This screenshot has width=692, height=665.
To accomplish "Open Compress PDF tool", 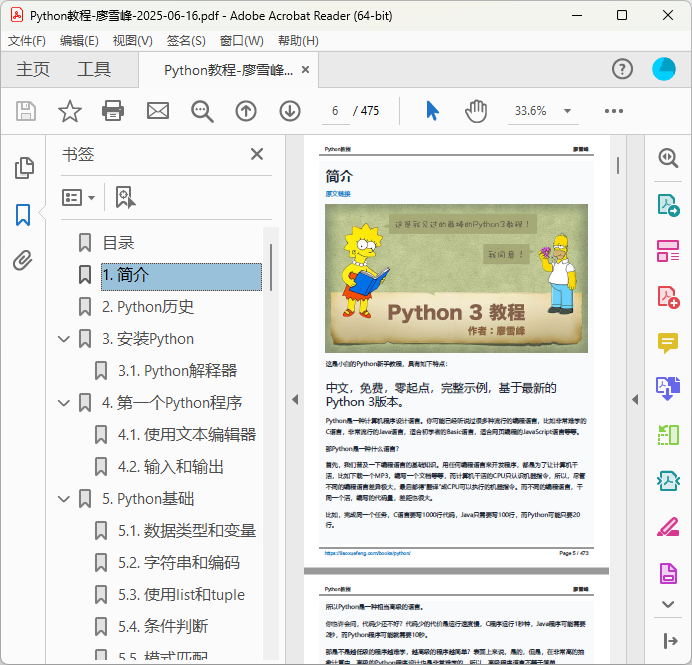I will point(668,481).
